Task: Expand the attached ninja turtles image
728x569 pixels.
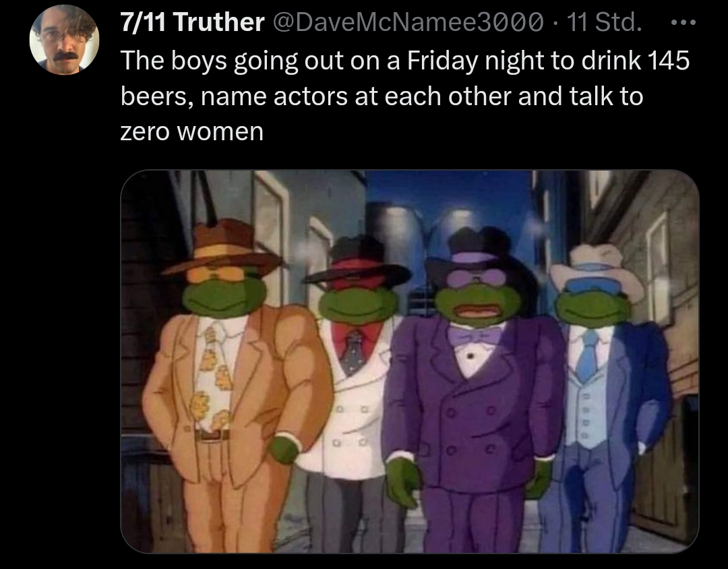Action: 410,361
